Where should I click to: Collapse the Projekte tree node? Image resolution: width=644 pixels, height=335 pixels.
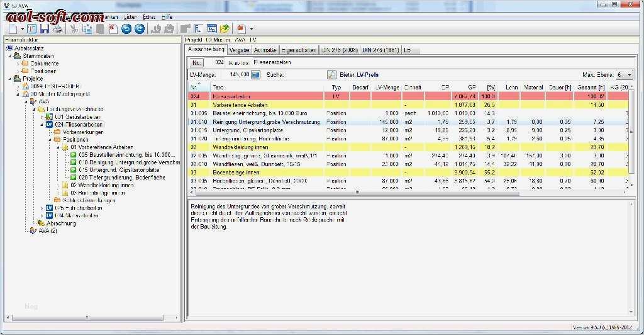click(x=10, y=79)
